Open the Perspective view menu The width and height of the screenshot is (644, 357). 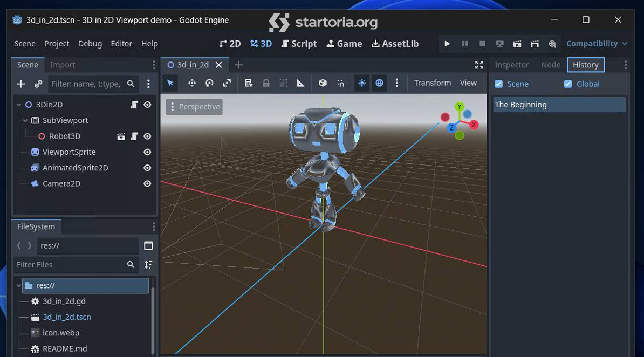click(194, 107)
